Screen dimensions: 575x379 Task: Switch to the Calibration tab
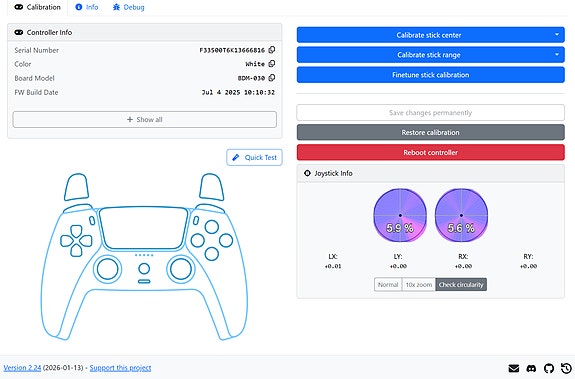(37, 7)
